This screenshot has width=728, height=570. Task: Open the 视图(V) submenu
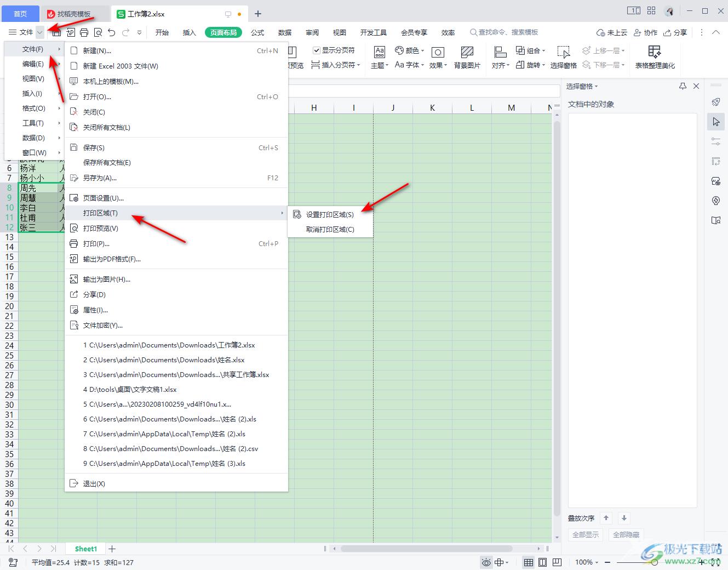tap(34, 79)
